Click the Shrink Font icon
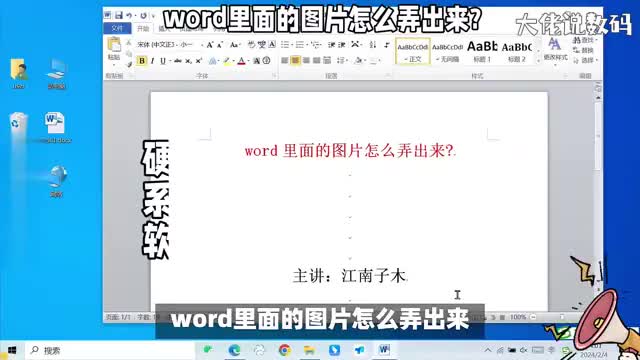Viewport: 640px width, 360px height. [x=220, y=44]
